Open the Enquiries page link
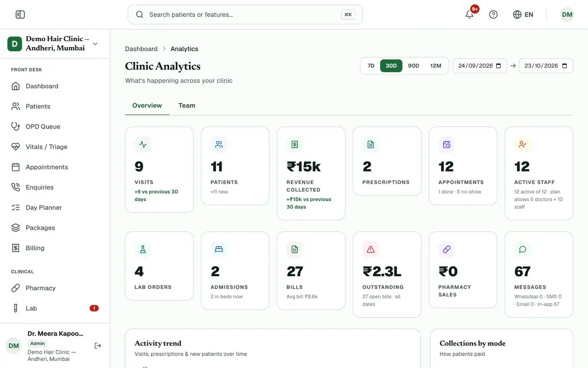The width and height of the screenshot is (588, 368). [55, 187]
